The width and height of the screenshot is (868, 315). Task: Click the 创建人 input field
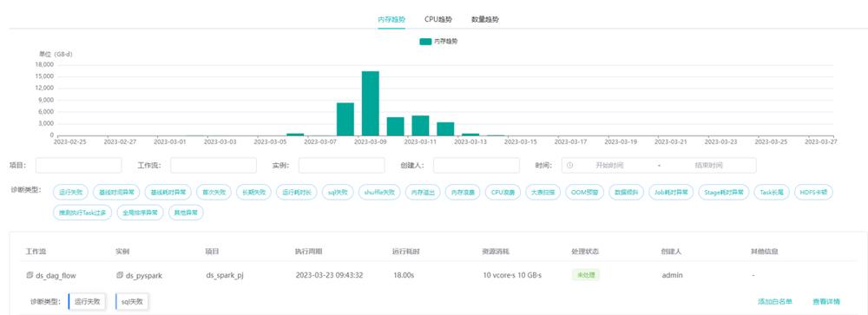(x=476, y=165)
